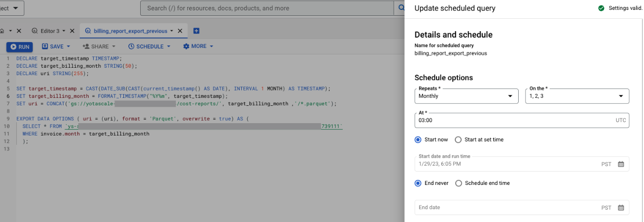Viewport: 644px width, 222px height.
Task: Choose the Schedule end time option
Action: (458, 183)
